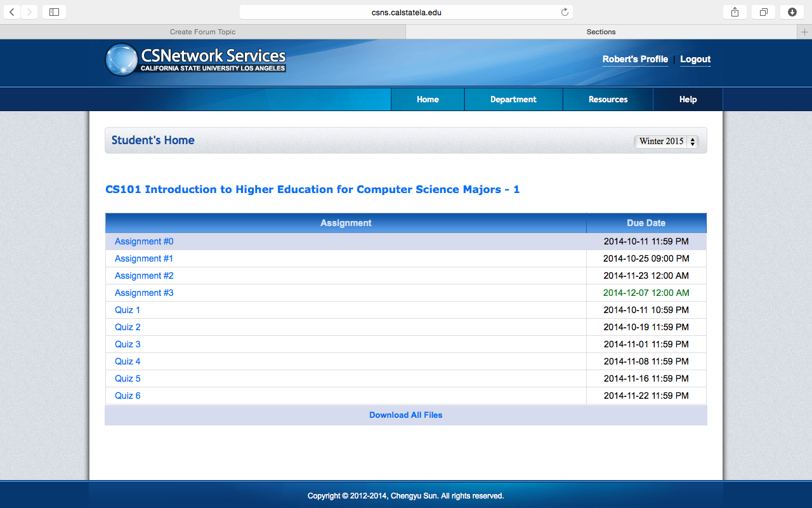Image resolution: width=812 pixels, height=508 pixels.
Task: Select the Resources navigation menu
Action: 608,100
